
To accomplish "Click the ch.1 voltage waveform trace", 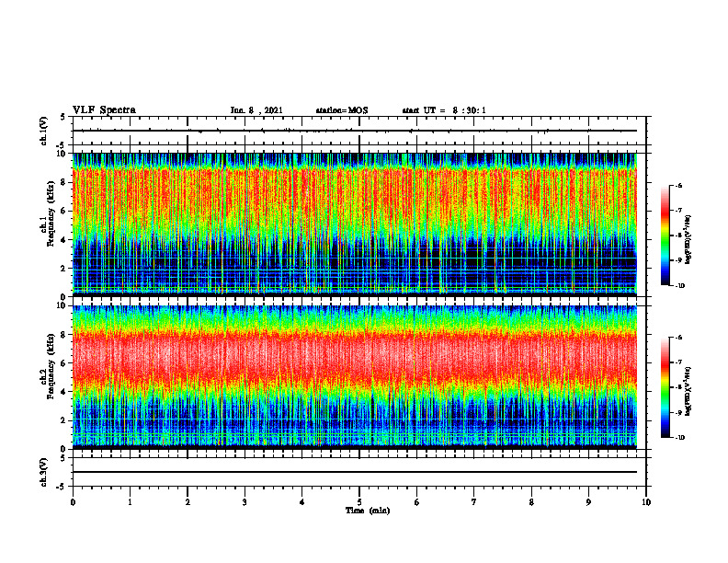I will (355, 131).
